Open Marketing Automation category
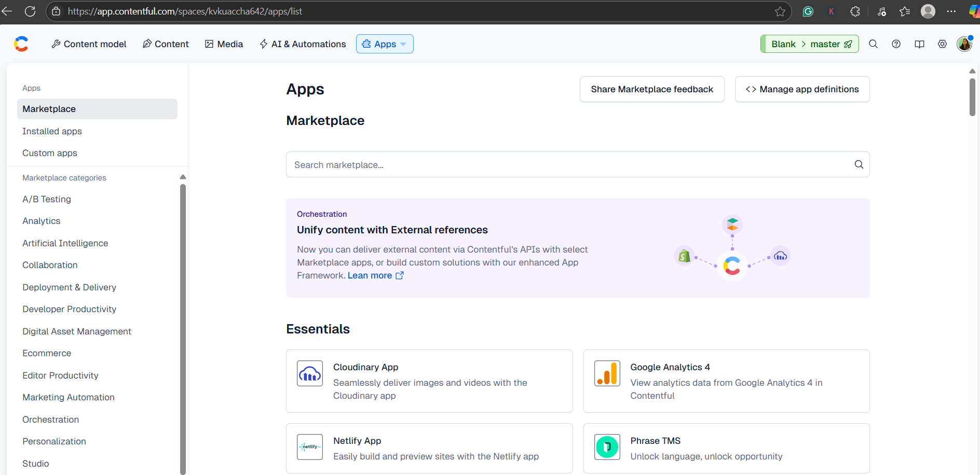980x475 pixels. coord(69,397)
